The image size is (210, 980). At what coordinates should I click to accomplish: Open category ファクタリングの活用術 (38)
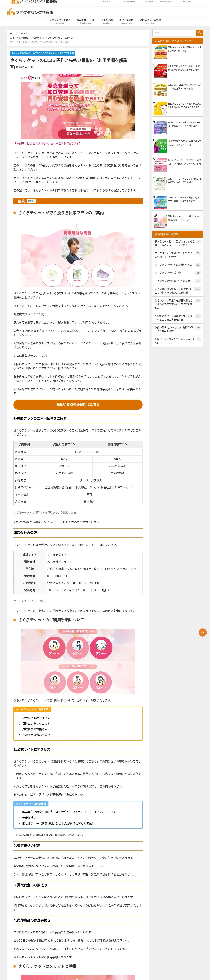[x=178, y=273]
